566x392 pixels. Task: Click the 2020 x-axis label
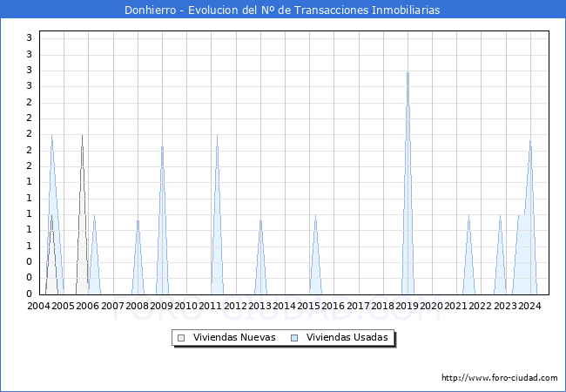(431, 306)
